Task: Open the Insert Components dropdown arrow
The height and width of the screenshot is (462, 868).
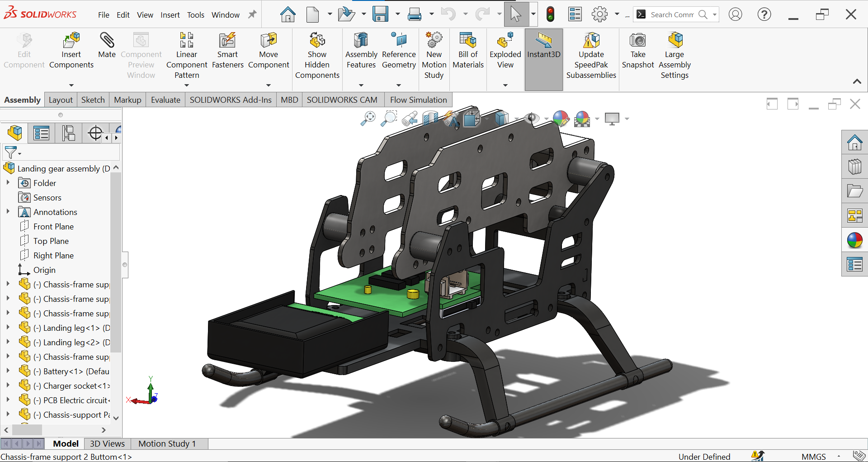Action: tap(71, 85)
